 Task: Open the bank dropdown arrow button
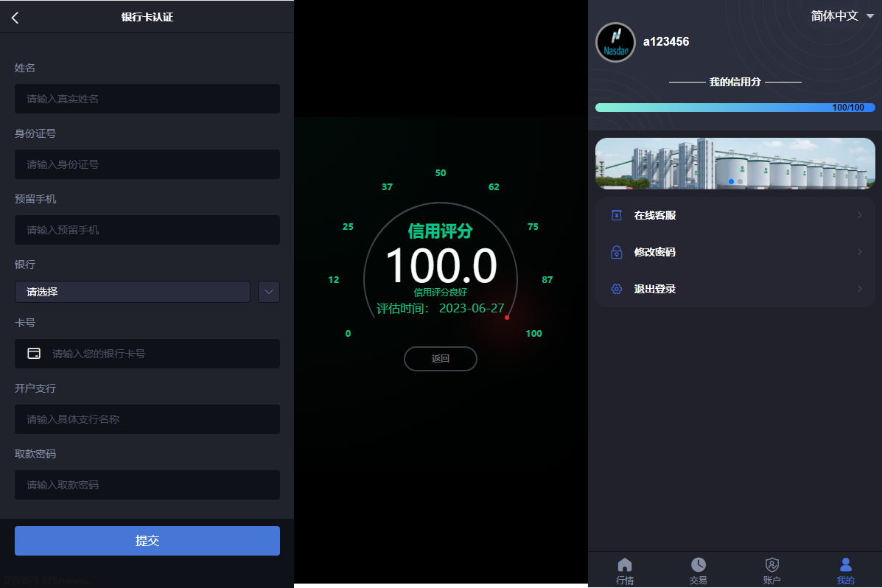(269, 292)
